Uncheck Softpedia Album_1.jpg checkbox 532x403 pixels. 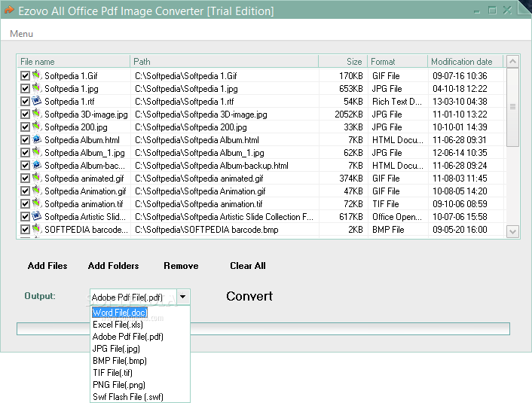25,153
